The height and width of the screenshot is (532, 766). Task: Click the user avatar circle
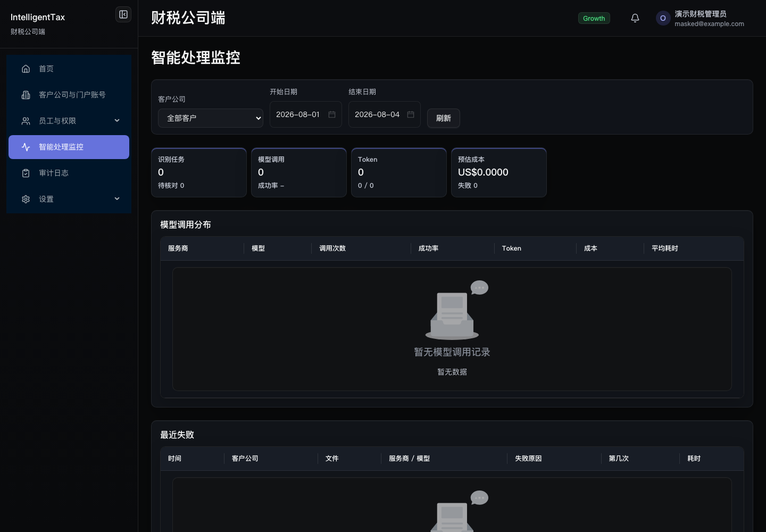point(663,18)
